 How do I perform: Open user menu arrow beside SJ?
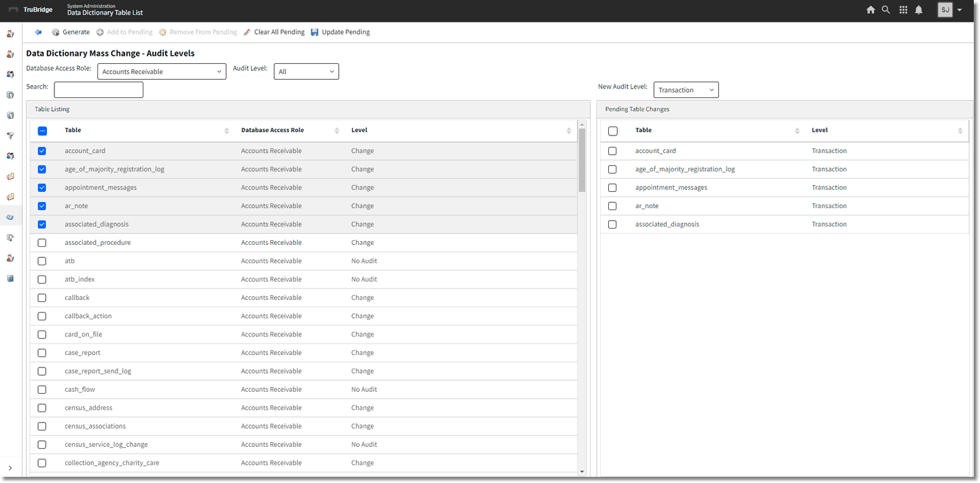click(960, 10)
